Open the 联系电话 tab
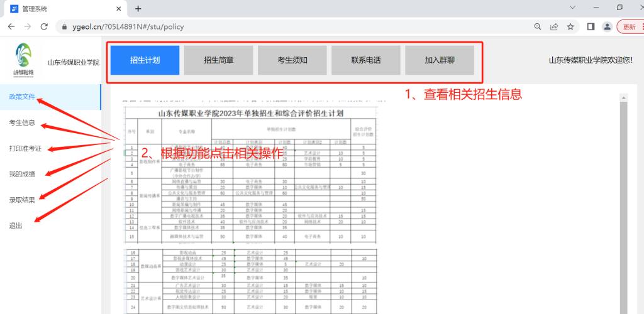 click(x=366, y=61)
